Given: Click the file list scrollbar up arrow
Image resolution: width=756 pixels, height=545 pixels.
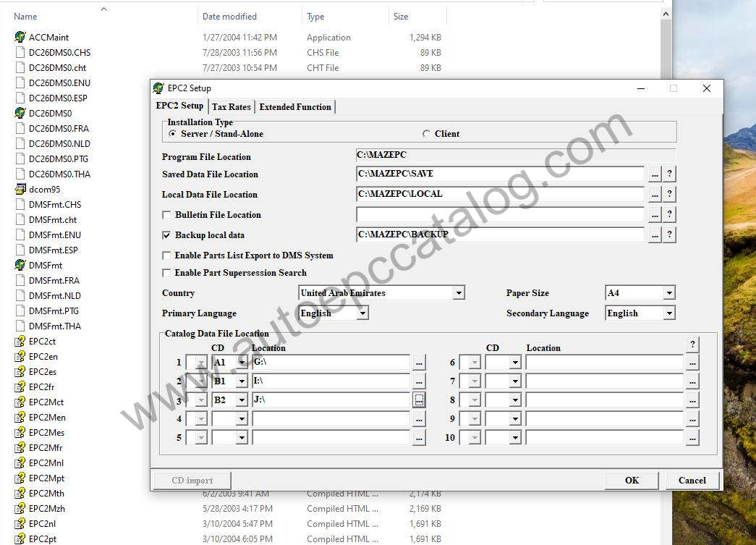Looking at the screenshot, I should pos(666,14).
